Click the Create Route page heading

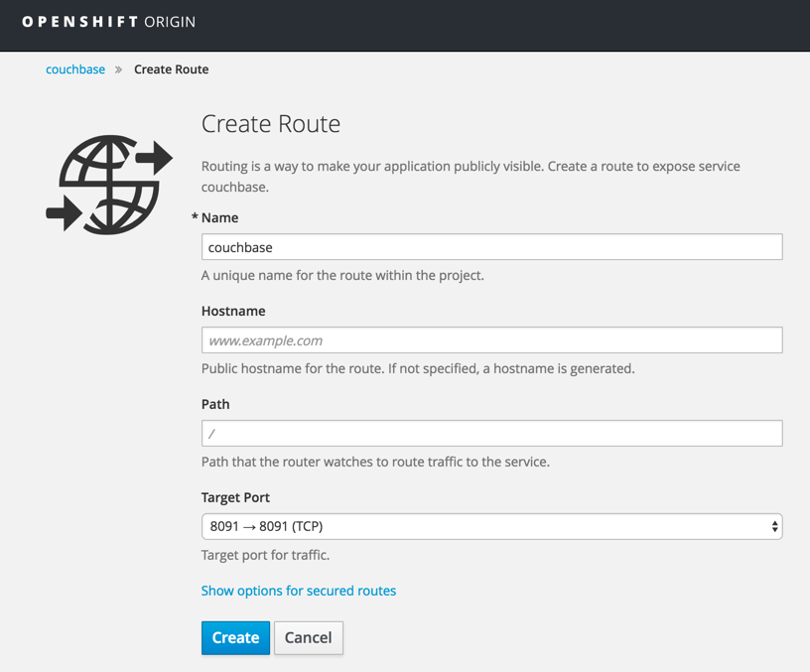[271, 124]
